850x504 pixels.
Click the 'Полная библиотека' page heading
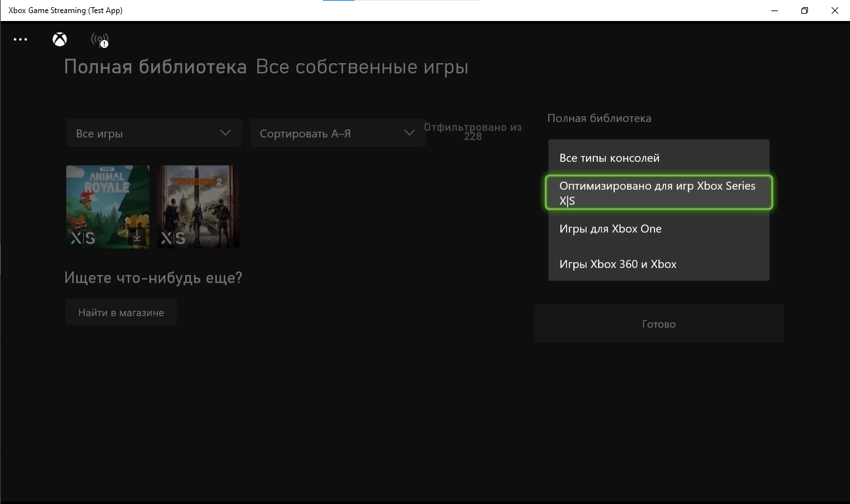click(156, 67)
